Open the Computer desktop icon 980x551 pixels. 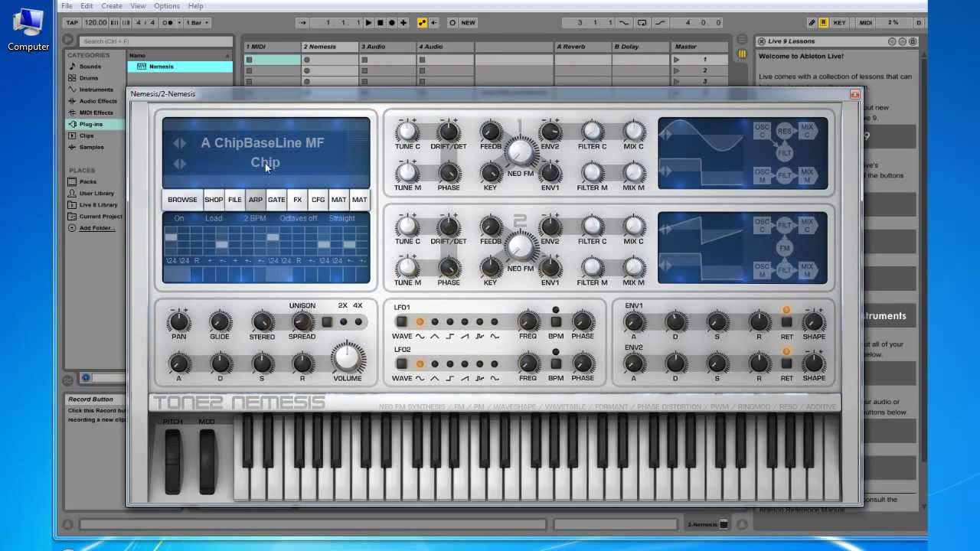click(x=28, y=29)
